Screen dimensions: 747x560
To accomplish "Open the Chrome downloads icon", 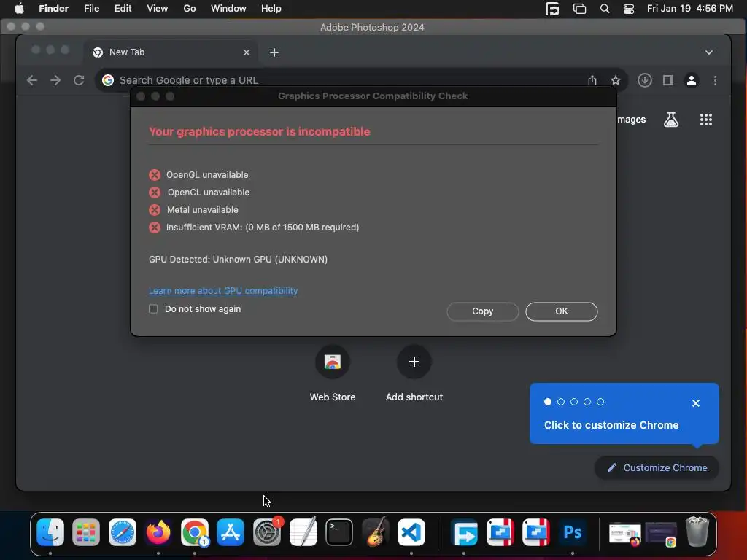I will 645,80.
